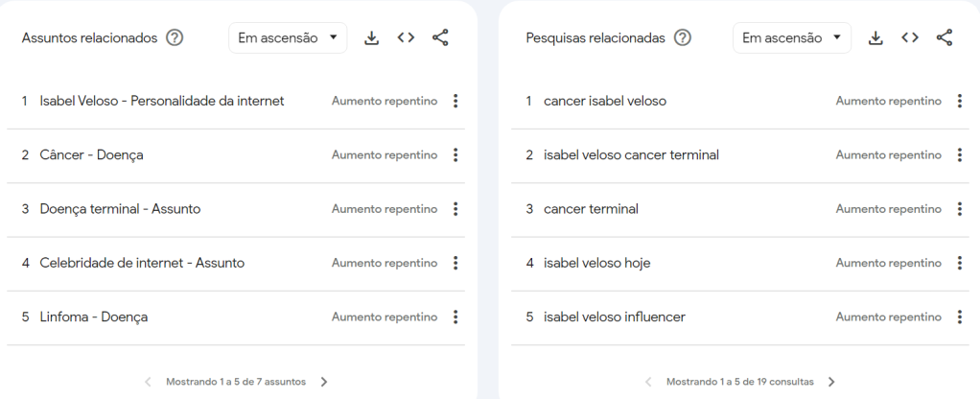Select the Doença terminal - Assunto row

coord(120,209)
